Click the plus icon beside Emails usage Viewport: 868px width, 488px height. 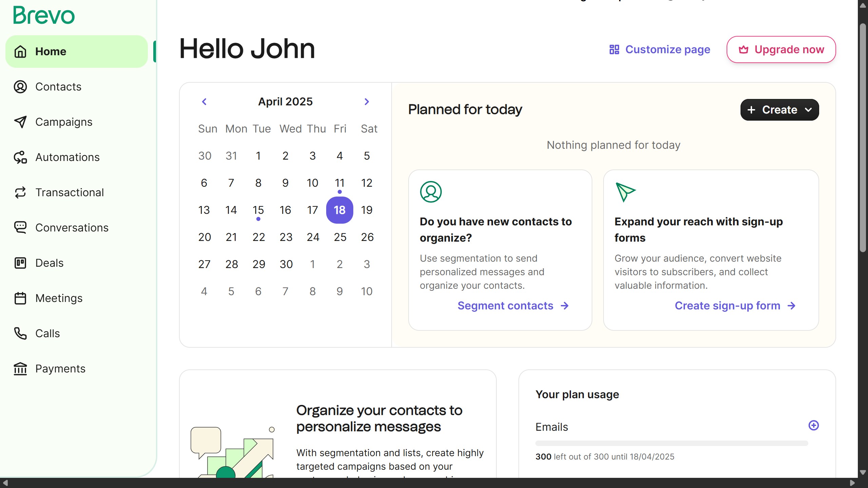[x=814, y=425]
